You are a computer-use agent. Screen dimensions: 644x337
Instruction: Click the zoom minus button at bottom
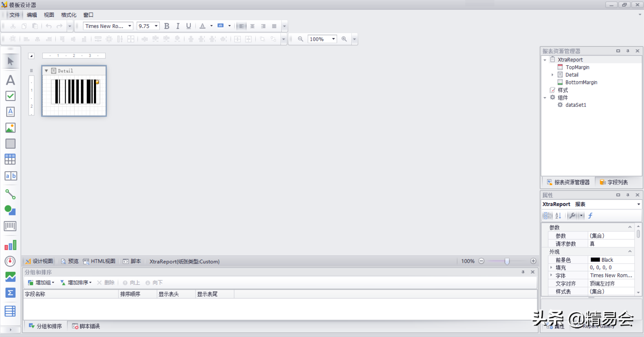(x=481, y=261)
